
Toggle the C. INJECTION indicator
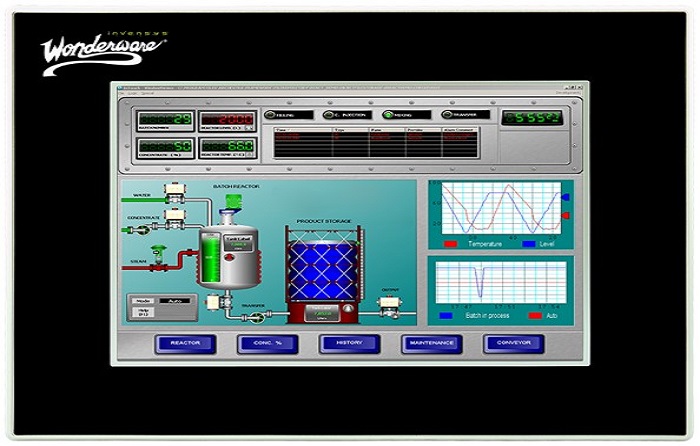coord(347,115)
